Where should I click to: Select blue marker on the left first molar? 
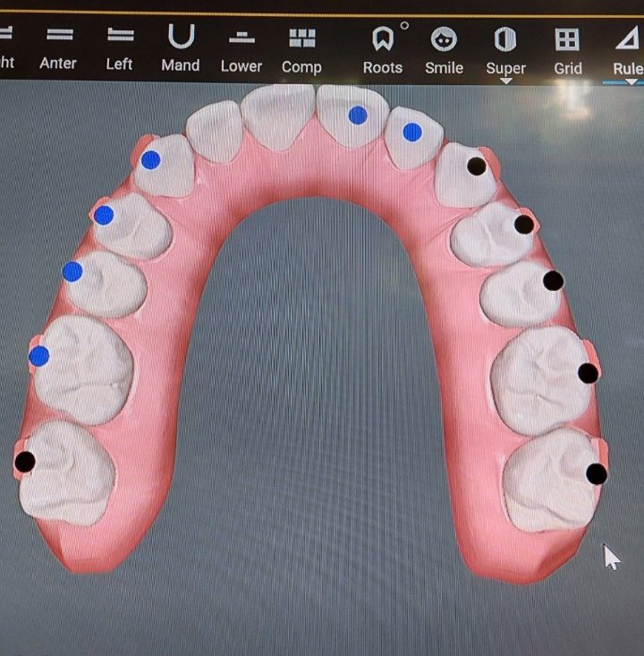click(x=38, y=356)
